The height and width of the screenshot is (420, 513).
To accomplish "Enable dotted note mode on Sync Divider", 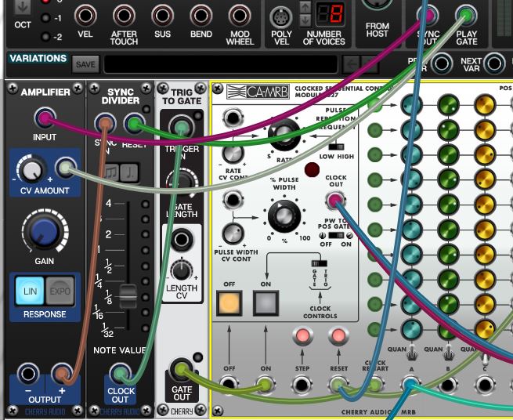I will point(130,172).
